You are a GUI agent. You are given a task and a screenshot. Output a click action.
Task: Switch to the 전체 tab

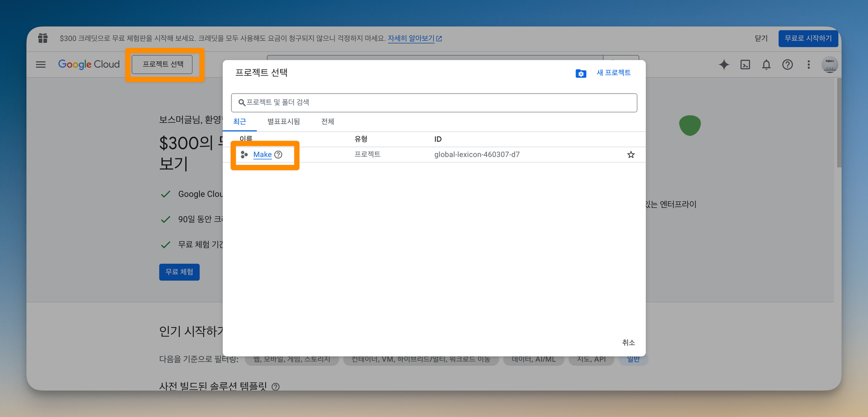click(328, 122)
